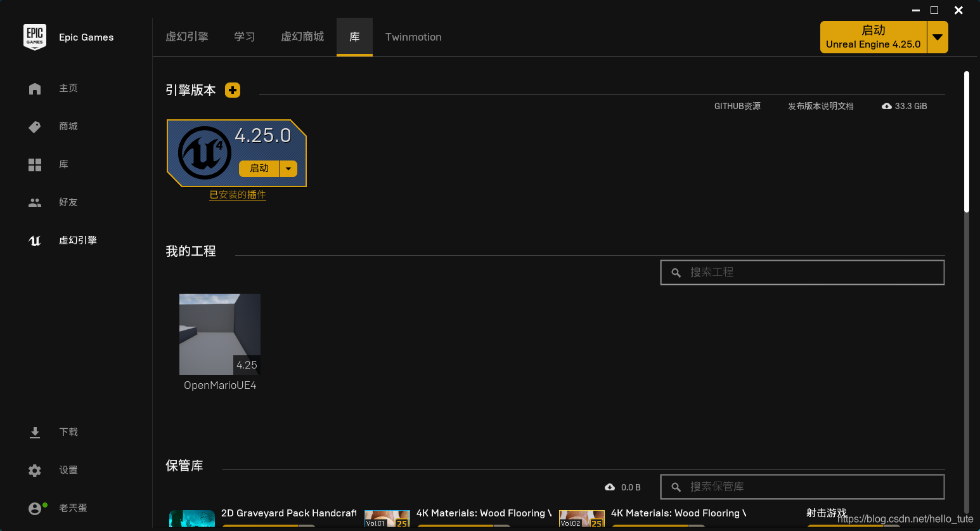This screenshot has width=980, height=531.
Task: Switch to the 虚幻引擎 top tab
Action: (x=187, y=37)
